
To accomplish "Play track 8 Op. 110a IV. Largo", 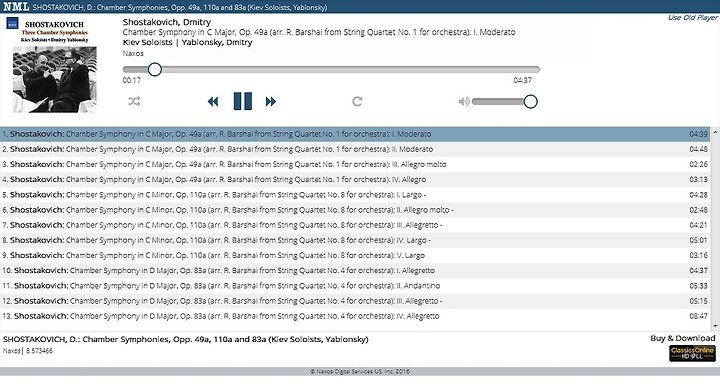I will (x=355, y=240).
